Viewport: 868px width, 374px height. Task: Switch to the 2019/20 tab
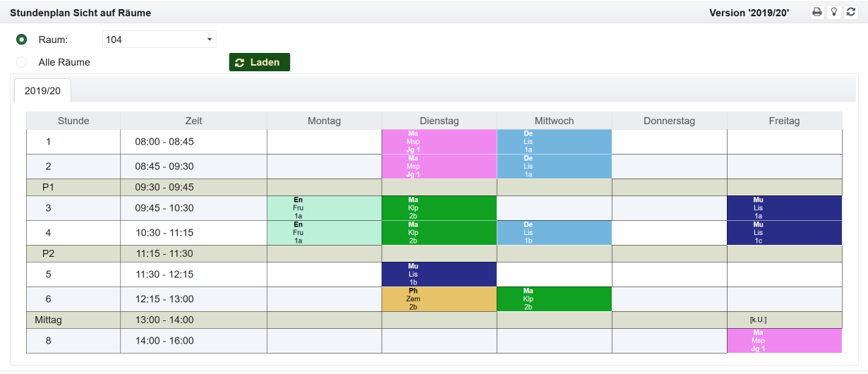(42, 91)
